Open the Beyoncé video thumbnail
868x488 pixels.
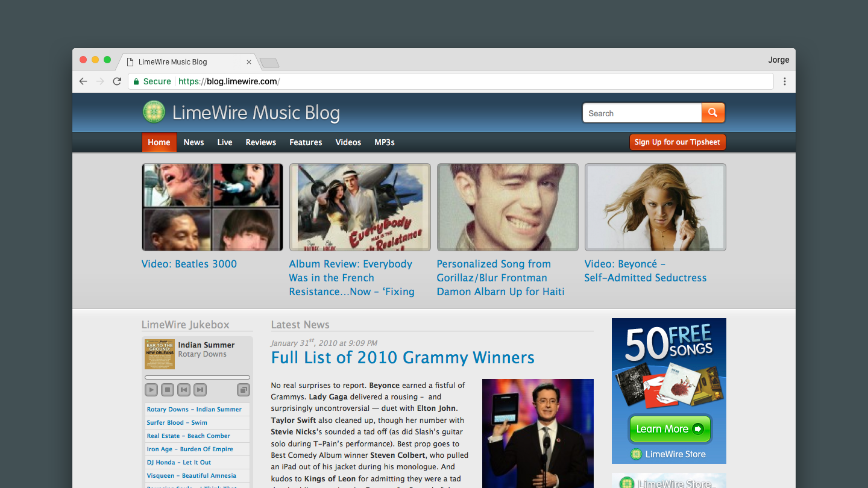tap(655, 207)
